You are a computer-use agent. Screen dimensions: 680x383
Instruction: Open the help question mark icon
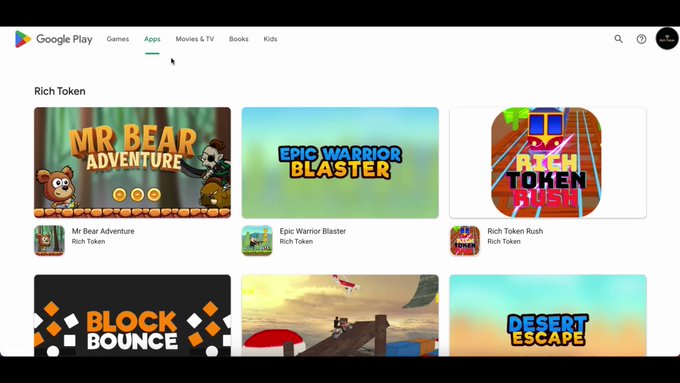pos(641,39)
